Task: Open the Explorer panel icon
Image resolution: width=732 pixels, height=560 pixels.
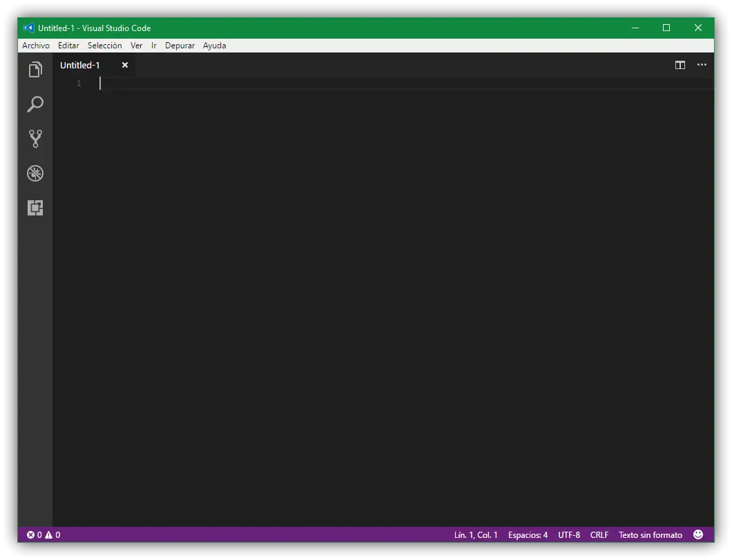Action: coord(35,69)
